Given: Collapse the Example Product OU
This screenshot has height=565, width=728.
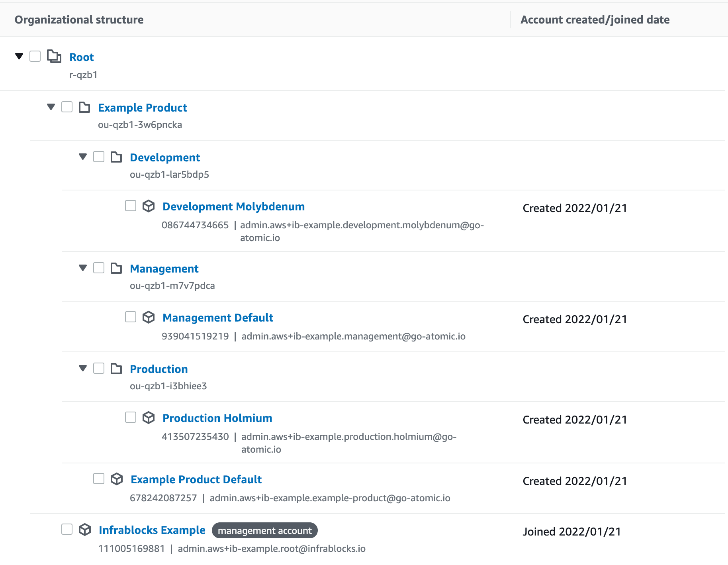Looking at the screenshot, I should [x=51, y=107].
